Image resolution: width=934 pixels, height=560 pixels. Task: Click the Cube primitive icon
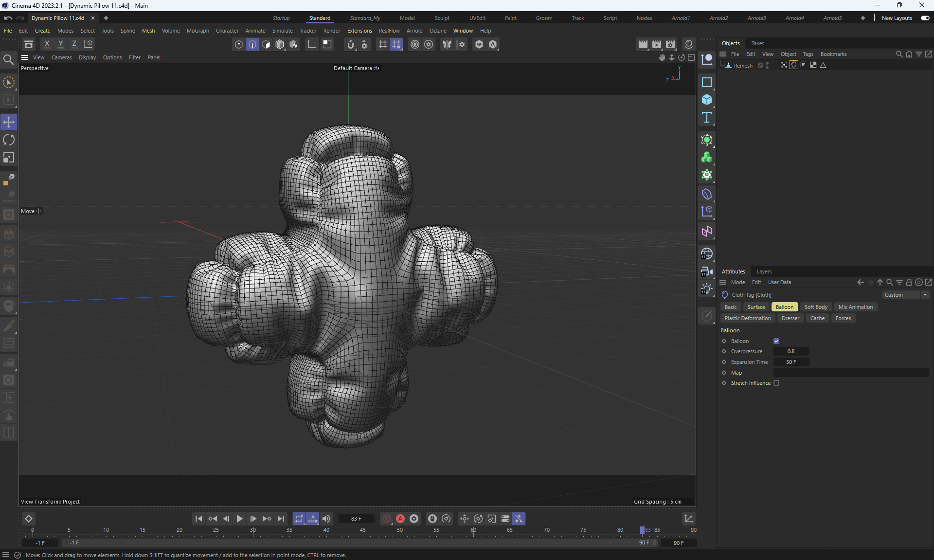point(707,100)
